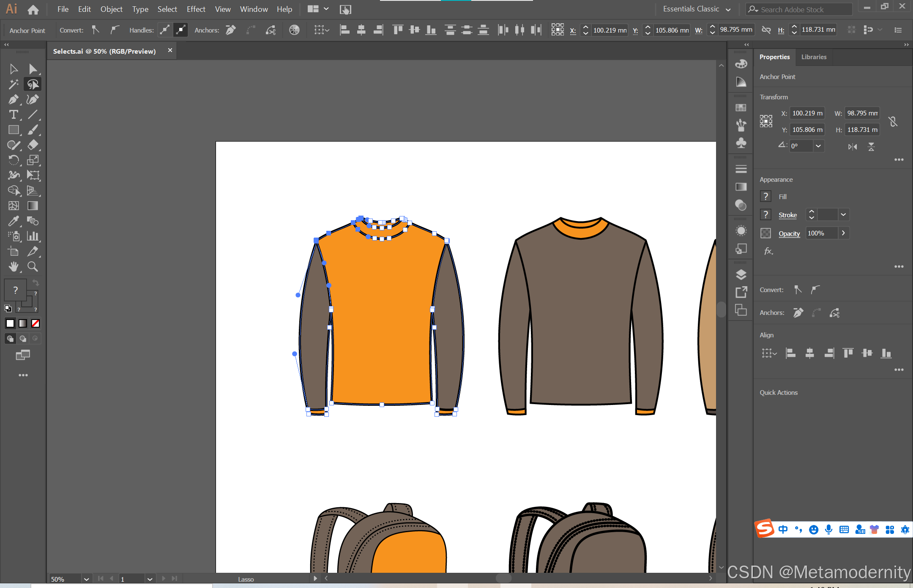Click the Opacity link in Appearance
This screenshot has width=913, height=588.
pyautogui.click(x=789, y=233)
